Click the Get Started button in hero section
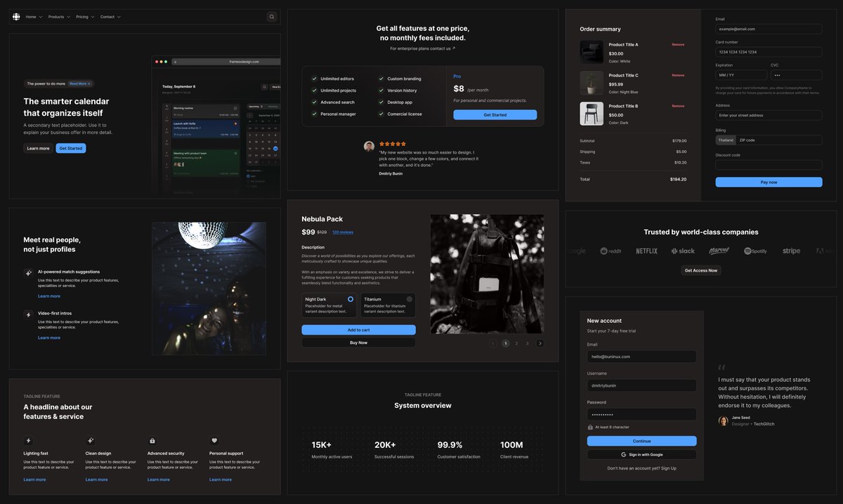Screen dimensions: 843x504 71,148
